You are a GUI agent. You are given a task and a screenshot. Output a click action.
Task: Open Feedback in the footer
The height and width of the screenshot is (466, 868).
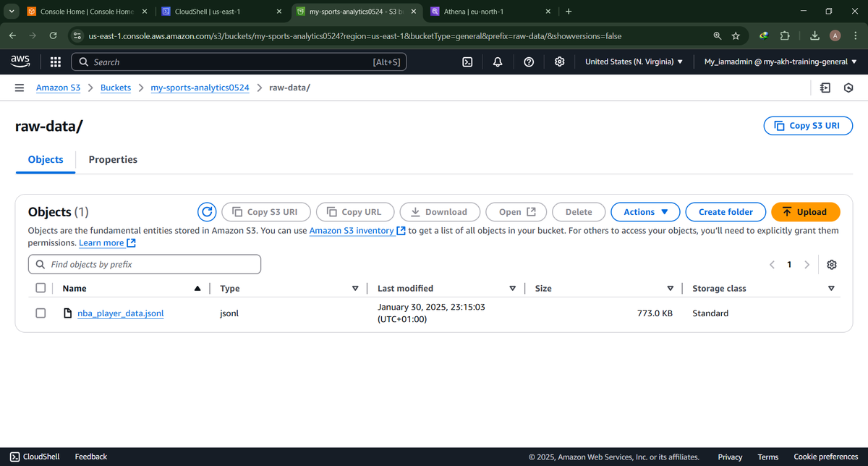coord(91,457)
